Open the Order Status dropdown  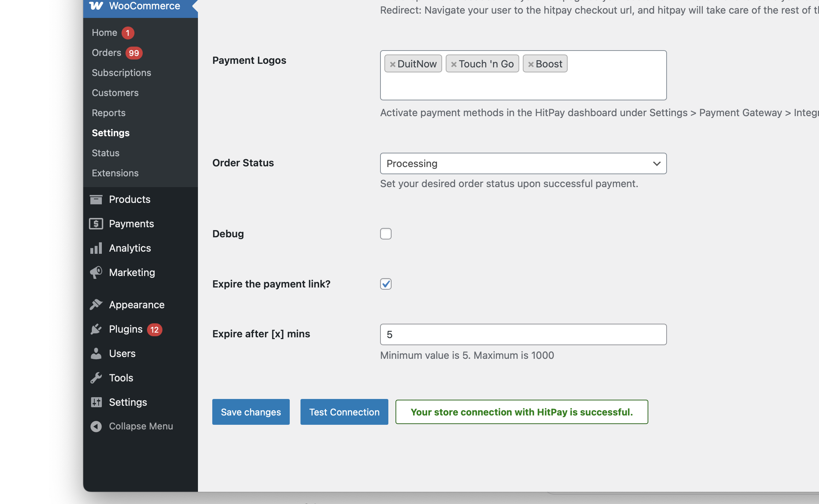pyautogui.click(x=523, y=163)
